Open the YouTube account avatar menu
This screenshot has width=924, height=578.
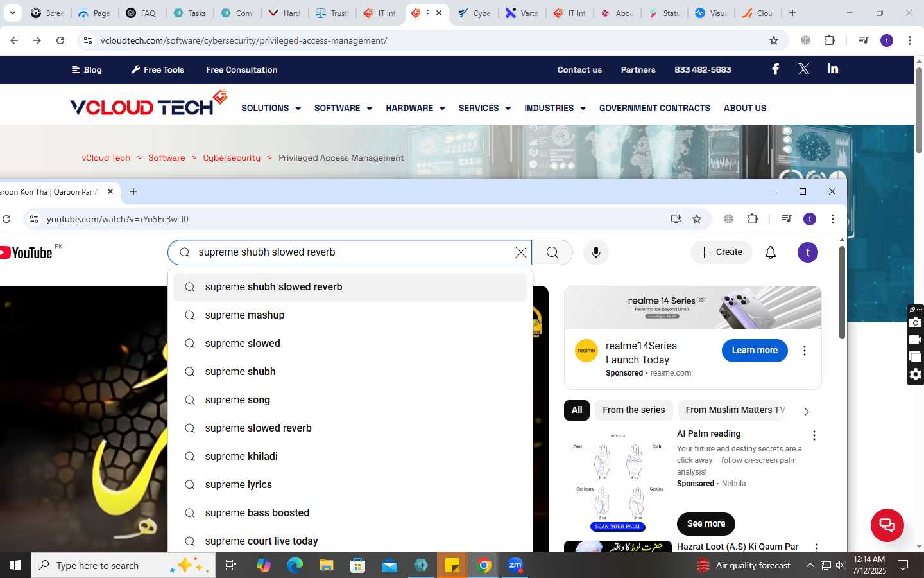(x=808, y=252)
